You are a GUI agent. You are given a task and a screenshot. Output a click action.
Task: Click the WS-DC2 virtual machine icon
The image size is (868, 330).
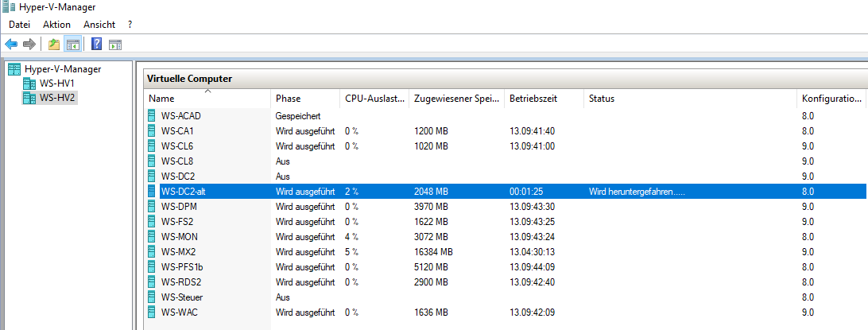[x=152, y=176]
